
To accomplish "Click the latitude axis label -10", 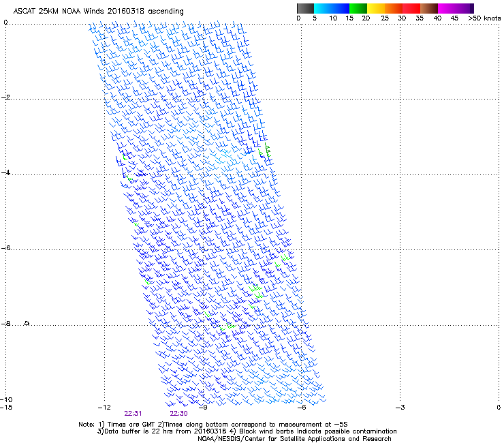I will (6, 399).
